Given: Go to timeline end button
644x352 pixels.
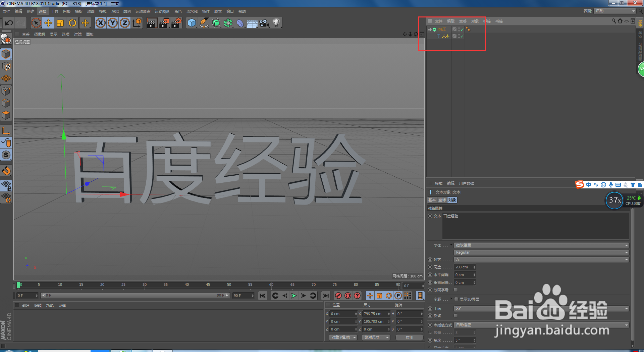Looking at the screenshot, I should (325, 296).
